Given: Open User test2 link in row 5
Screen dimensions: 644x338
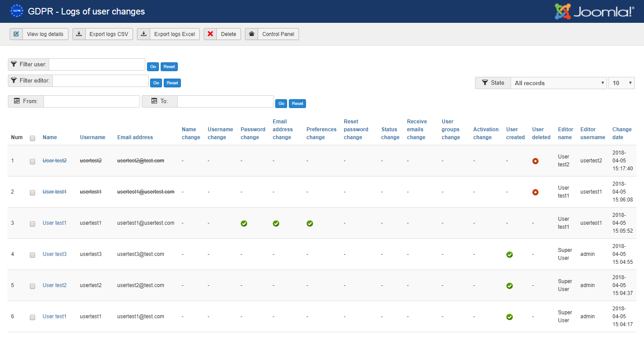Looking at the screenshot, I should [54, 285].
